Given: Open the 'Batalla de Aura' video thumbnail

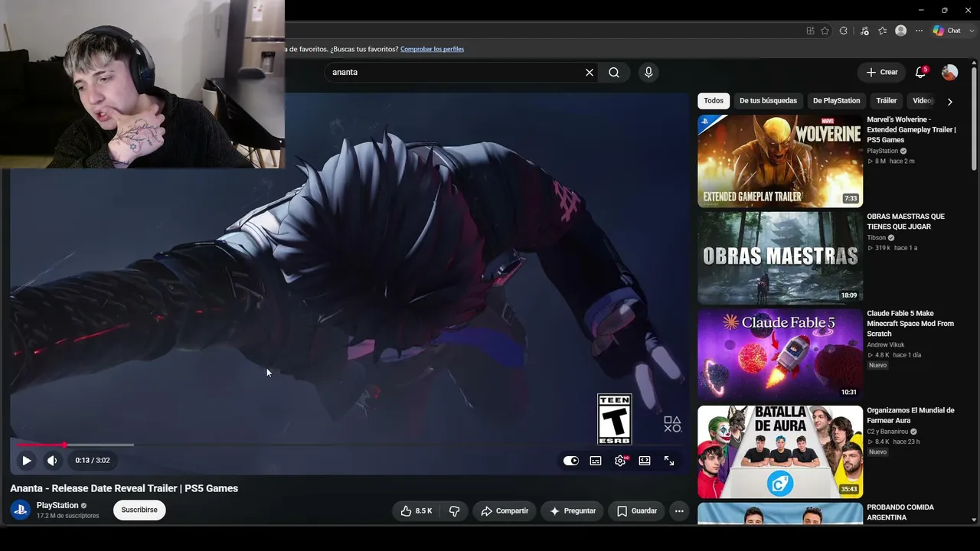Looking at the screenshot, I should tap(780, 452).
